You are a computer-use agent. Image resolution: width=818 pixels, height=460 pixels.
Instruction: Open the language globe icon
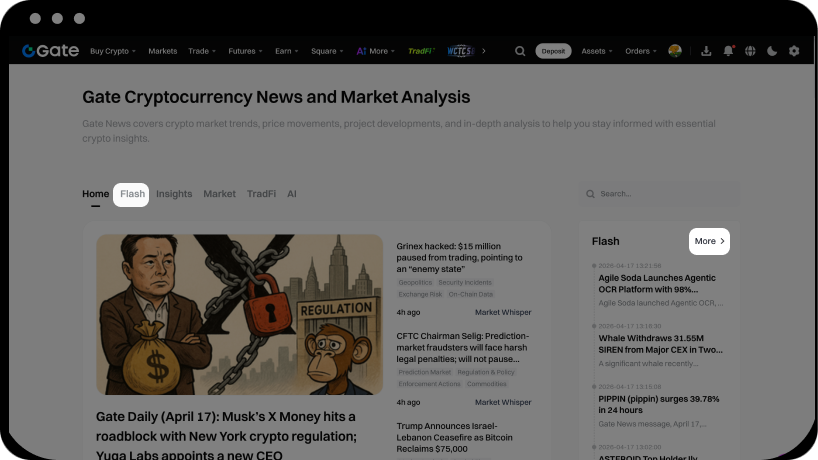point(750,51)
